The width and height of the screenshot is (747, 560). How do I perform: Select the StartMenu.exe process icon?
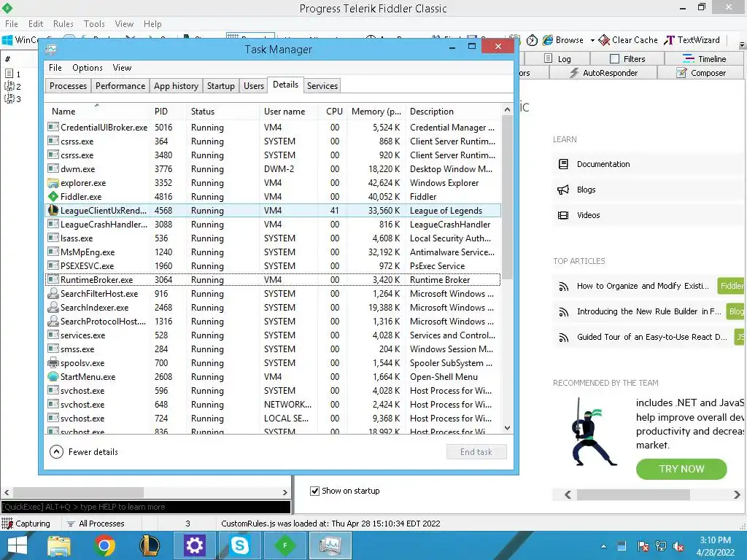(53, 377)
